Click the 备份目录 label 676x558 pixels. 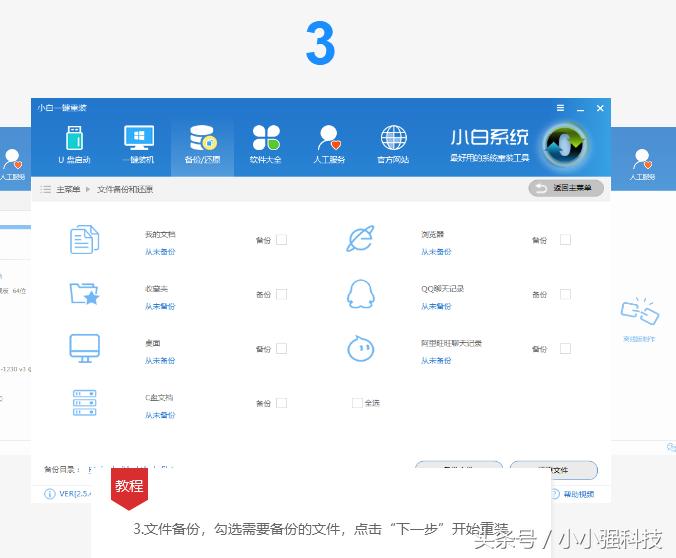coord(62,469)
